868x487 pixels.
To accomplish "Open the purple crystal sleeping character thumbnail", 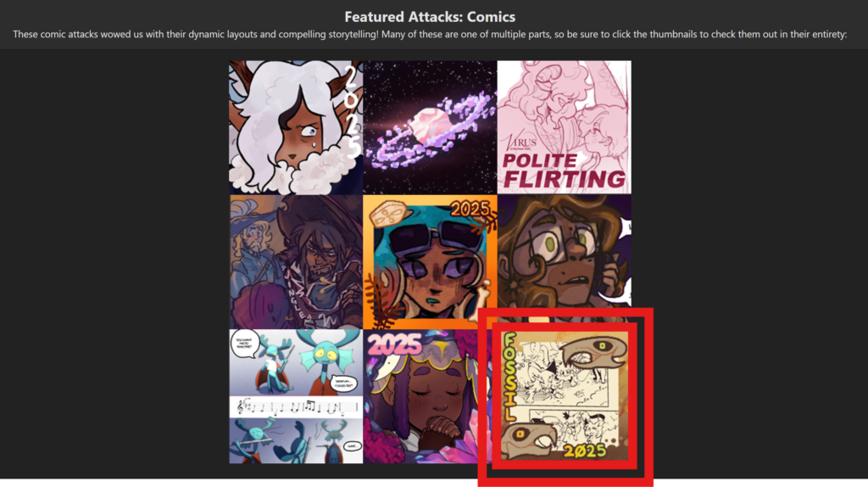I will 424,396.
